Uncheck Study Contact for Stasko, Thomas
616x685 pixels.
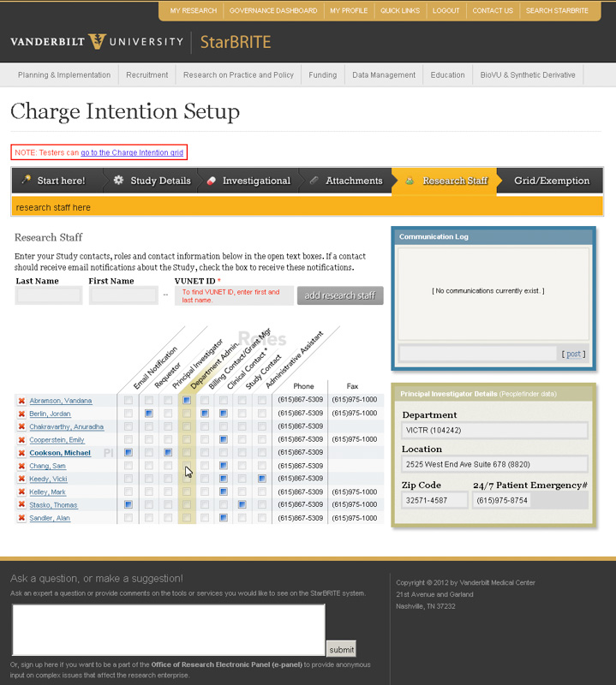(x=242, y=504)
